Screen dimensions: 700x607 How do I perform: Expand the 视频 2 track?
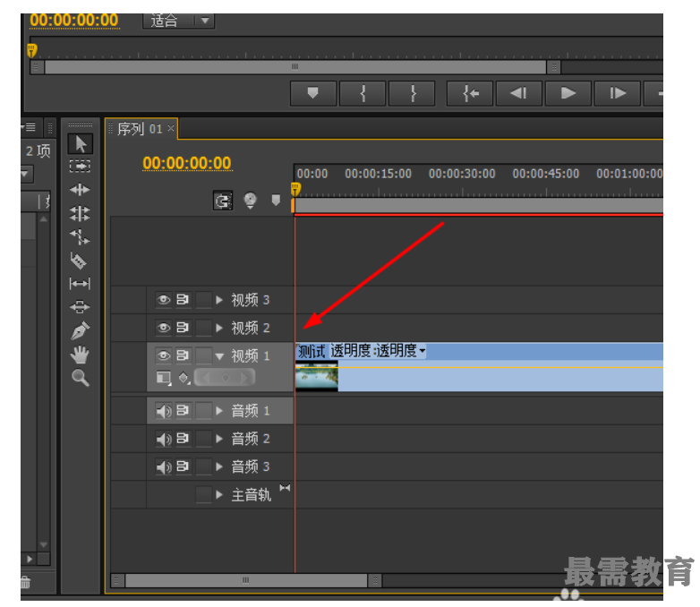click(x=219, y=328)
